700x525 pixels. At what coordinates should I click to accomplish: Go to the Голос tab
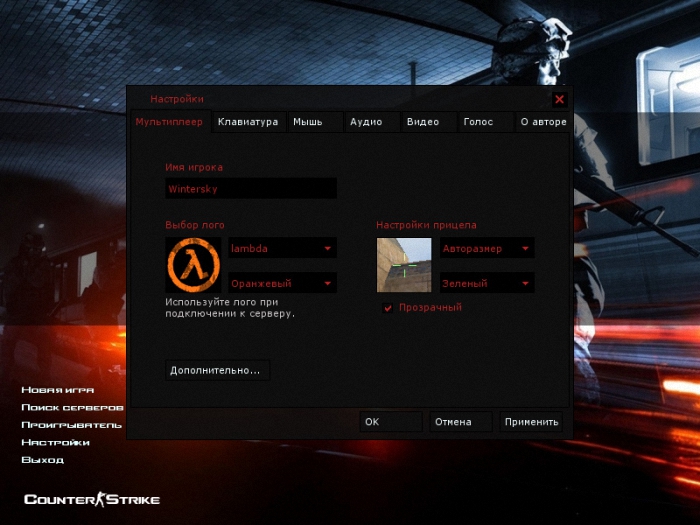(x=485, y=121)
